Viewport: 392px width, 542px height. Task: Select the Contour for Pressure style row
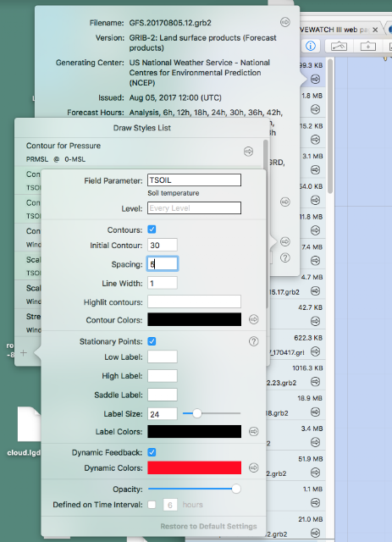(x=138, y=152)
